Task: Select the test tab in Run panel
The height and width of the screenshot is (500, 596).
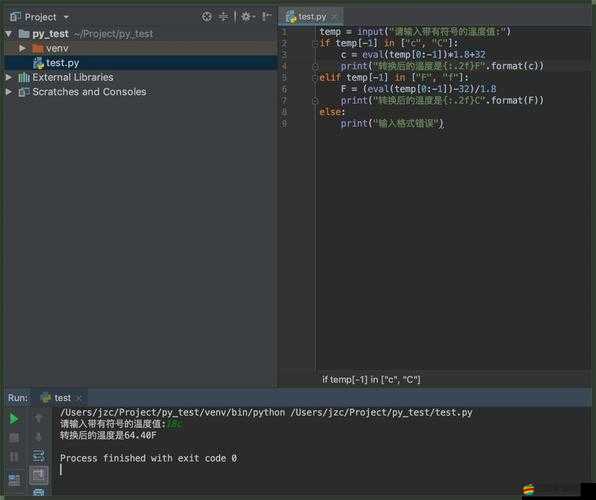Action: tap(61, 398)
